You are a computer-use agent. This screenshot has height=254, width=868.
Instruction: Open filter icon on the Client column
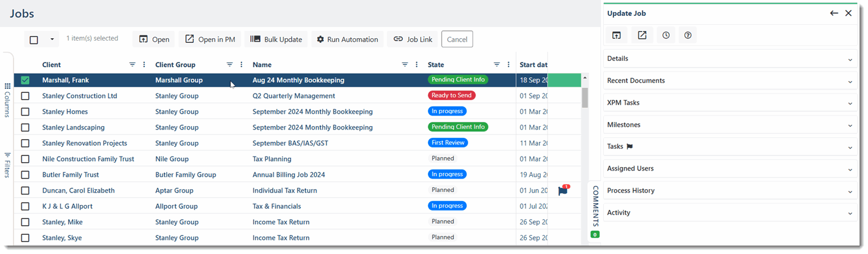(x=132, y=65)
